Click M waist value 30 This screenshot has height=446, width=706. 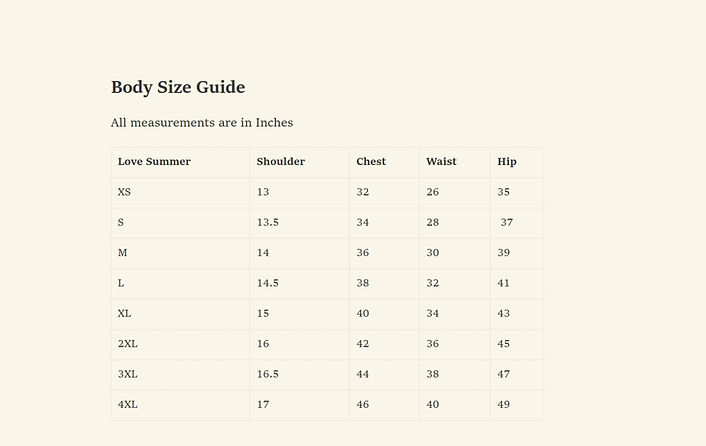[x=433, y=252]
